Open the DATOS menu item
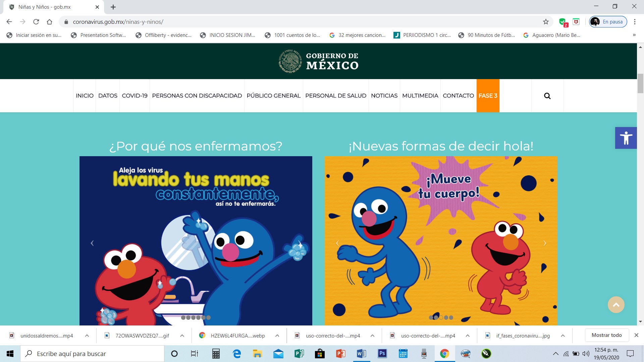 [x=108, y=96]
